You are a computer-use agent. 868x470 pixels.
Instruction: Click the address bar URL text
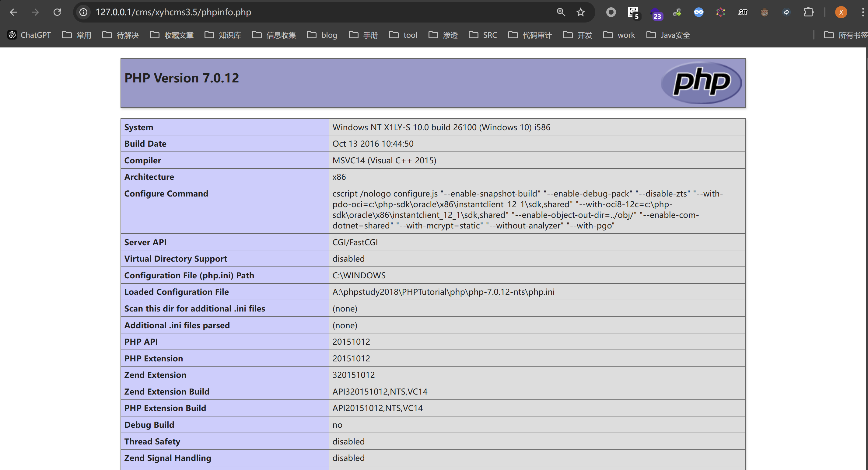click(173, 12)
